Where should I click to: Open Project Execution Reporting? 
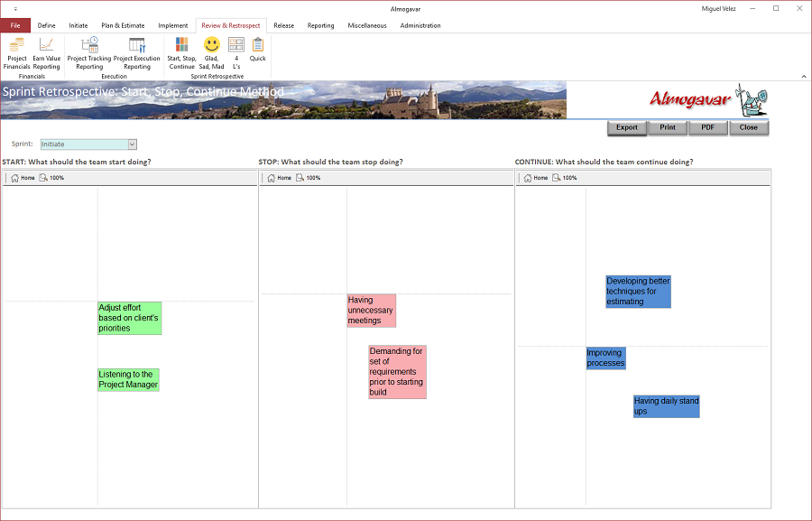pyautogui.click(x=137, y=53)
